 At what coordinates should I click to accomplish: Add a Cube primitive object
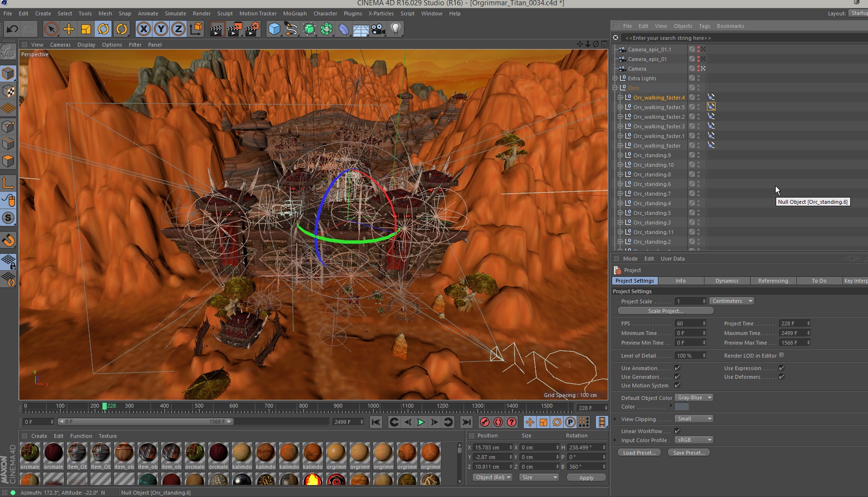[274, 29]
